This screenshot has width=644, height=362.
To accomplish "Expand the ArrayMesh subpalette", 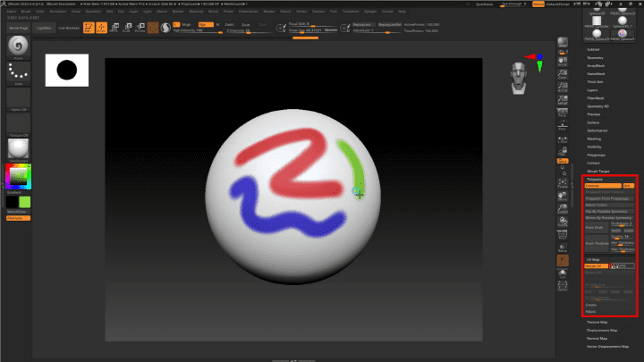I will (x=596, y=65).
